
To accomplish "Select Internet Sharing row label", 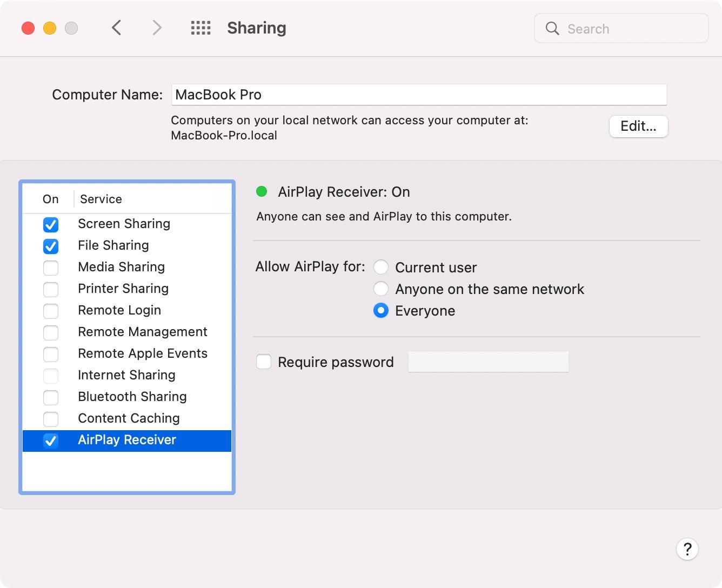I will pos(126,375).
